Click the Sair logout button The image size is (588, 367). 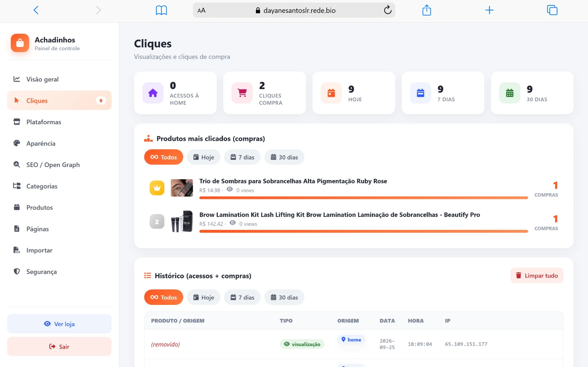pyautogui.click(x=59, y=346)
